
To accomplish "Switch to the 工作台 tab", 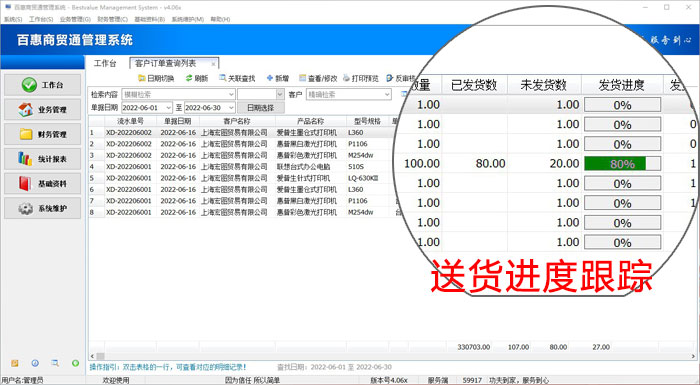I will (105, 63).
